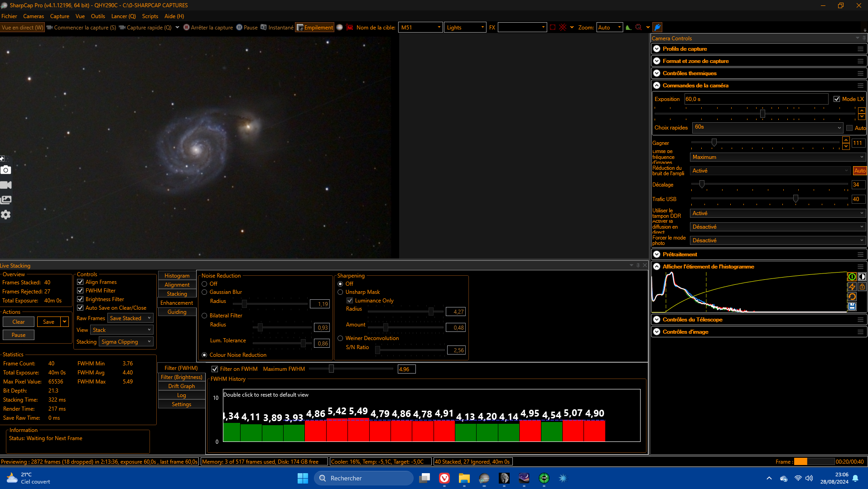This screenshot has width=868, height=489.
Task: Open the Zoom Auto dropdown
Action: pos(610,28)
